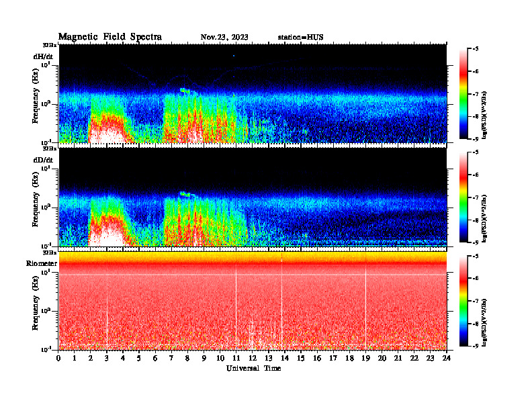The width and height of the screenshot is (532, 411).
Task: Click the "dD/dt" panel label
Action: coord(43,160)
